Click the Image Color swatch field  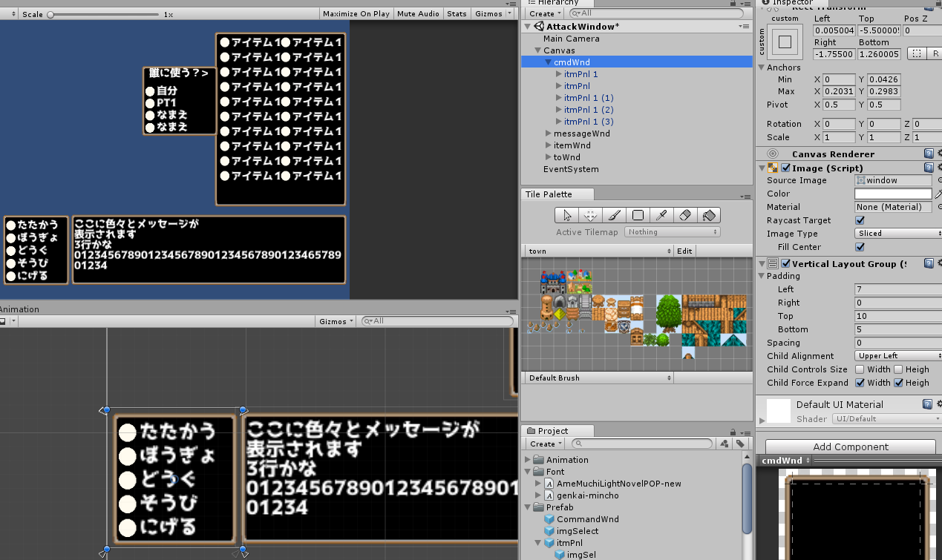point(892,194)
